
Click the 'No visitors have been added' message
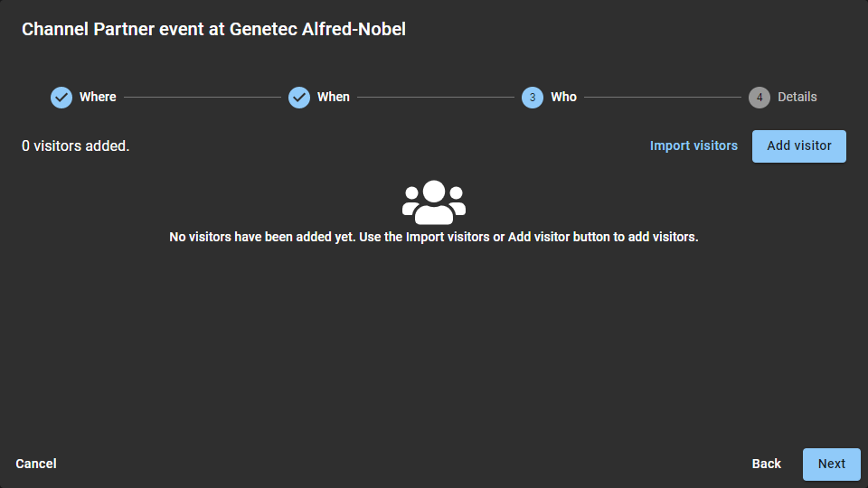click(434, 237)
